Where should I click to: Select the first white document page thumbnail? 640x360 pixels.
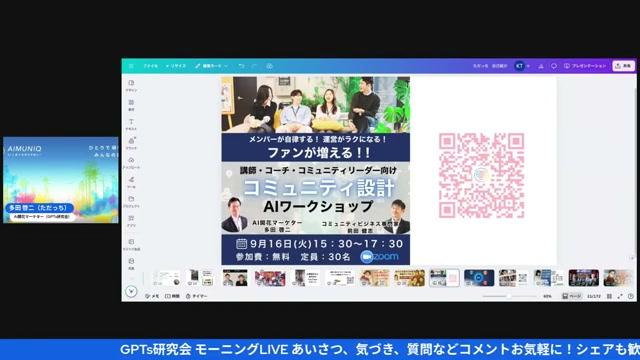166,278
